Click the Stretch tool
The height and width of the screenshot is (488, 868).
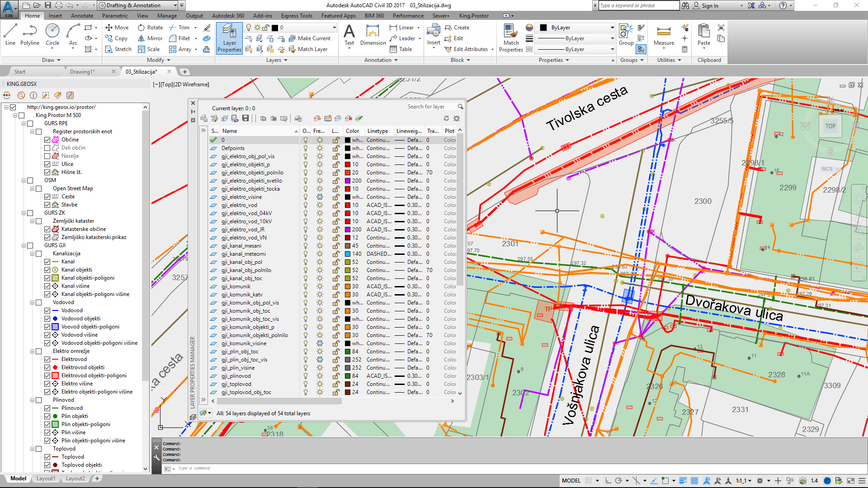[x=118, y=49]
